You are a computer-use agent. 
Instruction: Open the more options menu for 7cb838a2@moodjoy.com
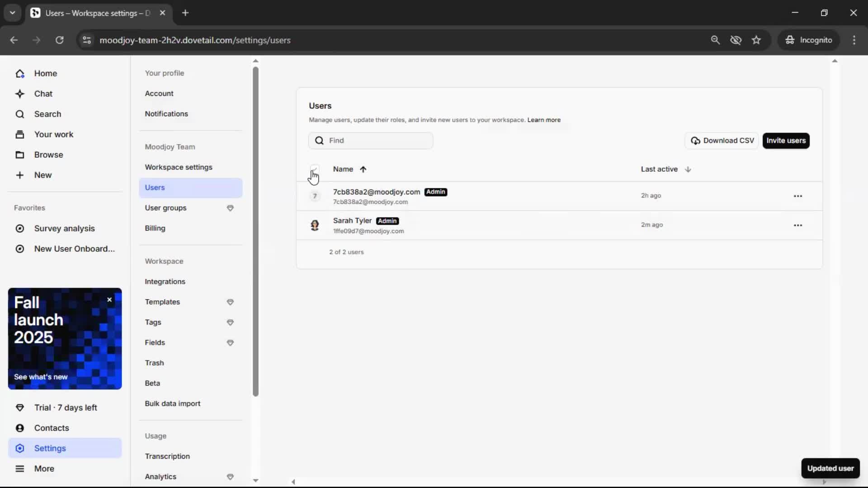(797, 196)
